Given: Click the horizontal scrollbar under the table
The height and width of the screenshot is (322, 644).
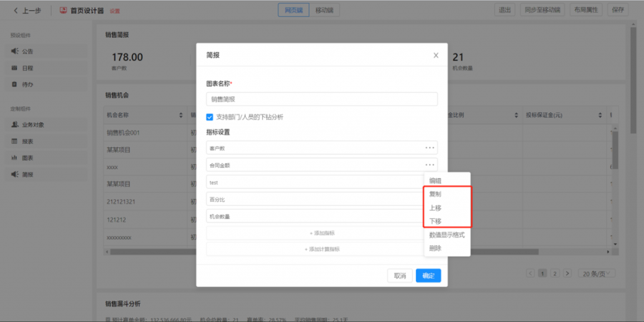Looking at the screenshot, I should 314,252.
